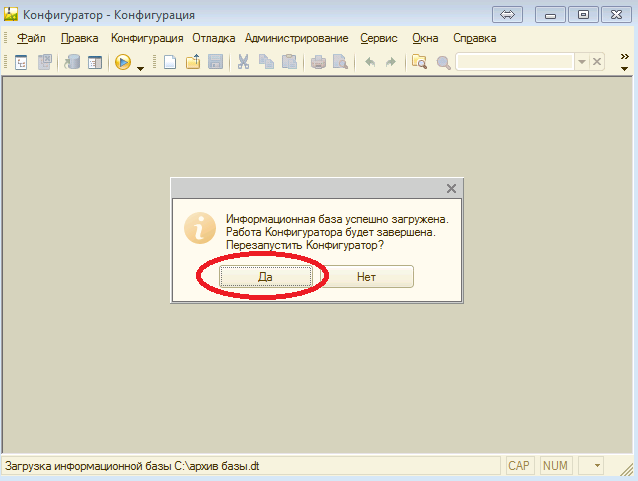Screen dimensions: 638x481
Task: Expand the dropdown arrow beside the play icon
Action: [141, 66]
